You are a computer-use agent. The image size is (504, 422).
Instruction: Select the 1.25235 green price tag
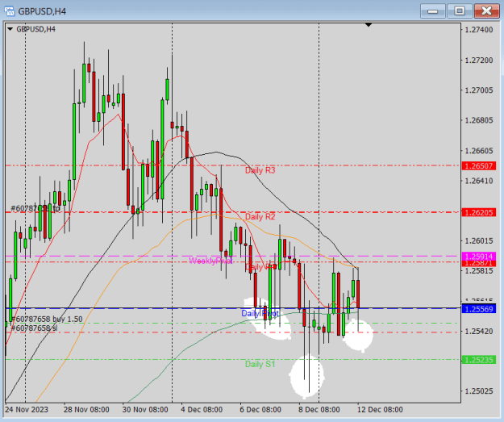tap(479, 360)
